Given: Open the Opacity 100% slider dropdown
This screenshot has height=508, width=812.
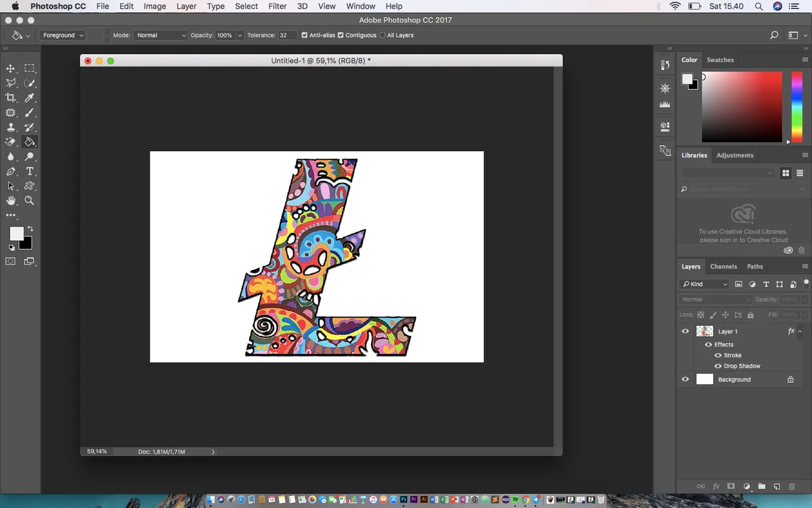Looking at the screenshot, I should click(240, 36).
